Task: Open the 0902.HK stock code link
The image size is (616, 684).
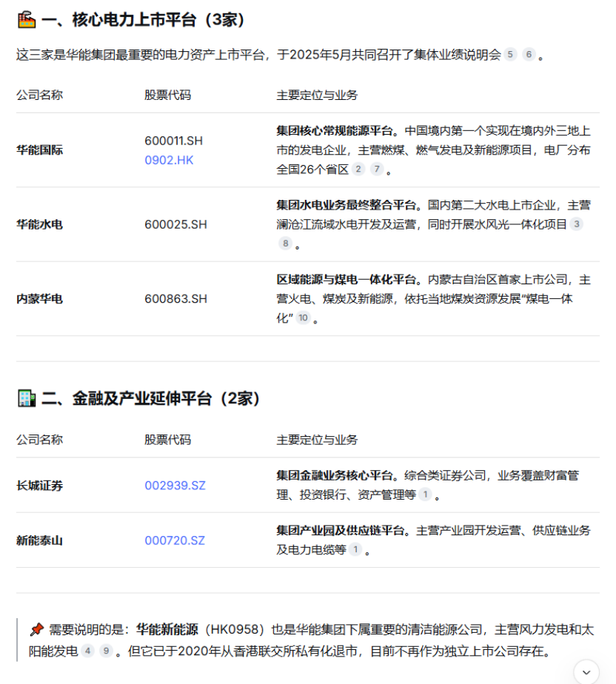Action: click(169, 160)
